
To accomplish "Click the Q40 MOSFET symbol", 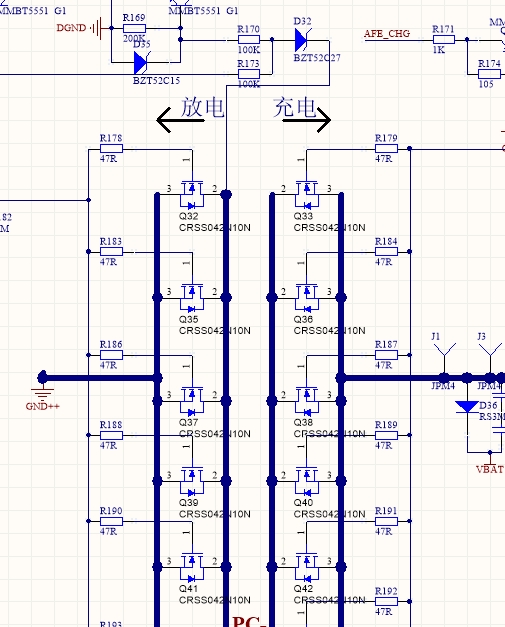I will [307, 481].
